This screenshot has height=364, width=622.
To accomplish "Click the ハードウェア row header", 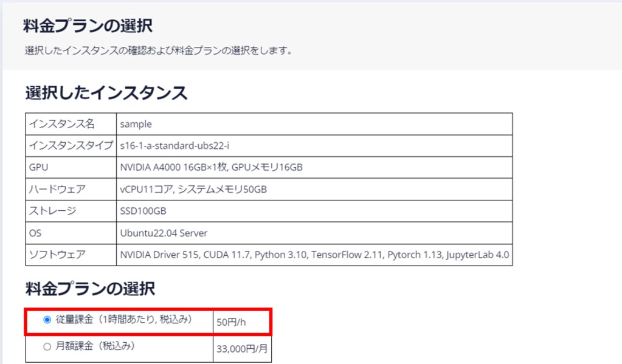I will click(x=57, y=190).
